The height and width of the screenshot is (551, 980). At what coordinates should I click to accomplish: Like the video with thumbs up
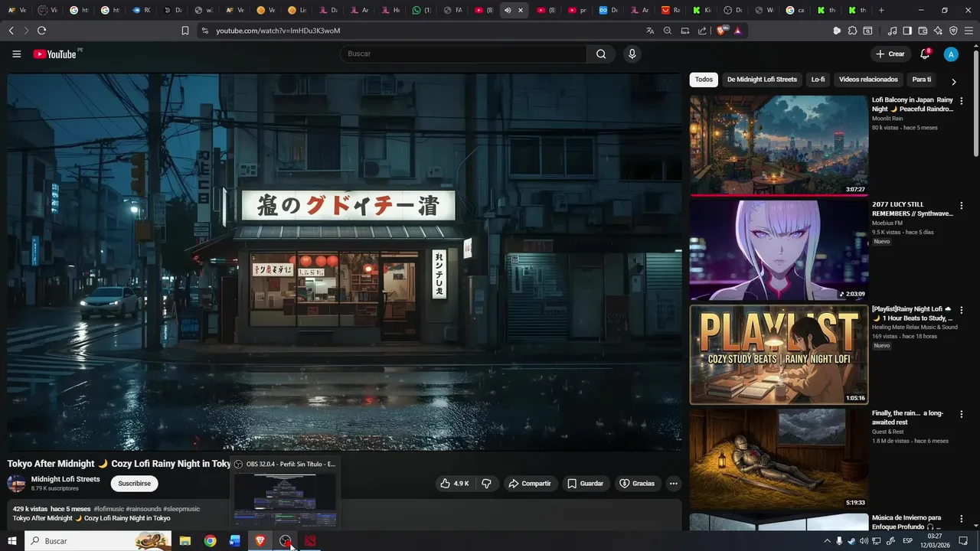[454, 484]
